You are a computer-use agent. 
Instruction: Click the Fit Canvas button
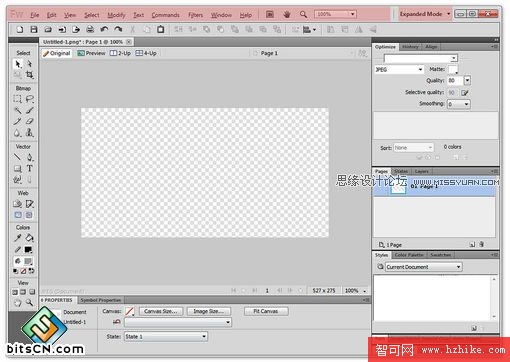[x=266, y=311]
